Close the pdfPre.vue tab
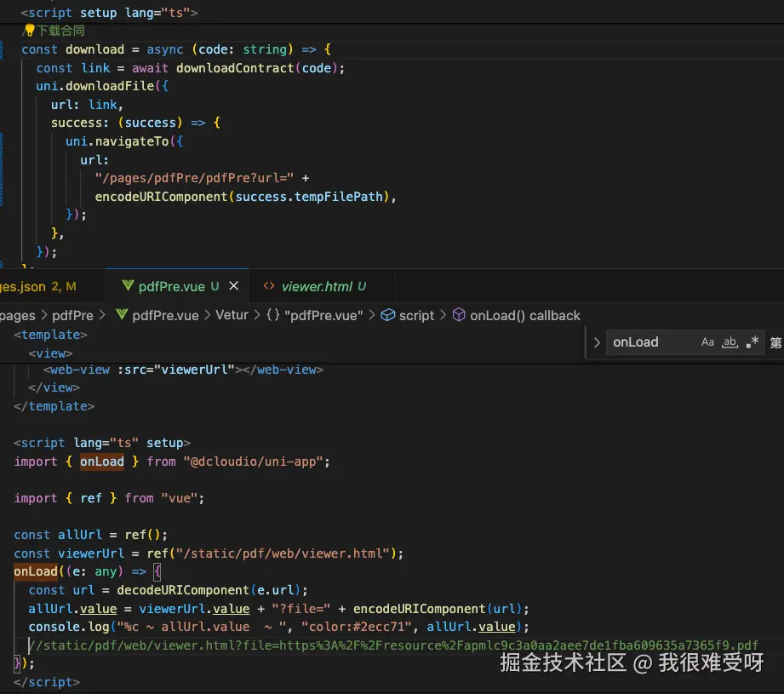 (x=234, y=286)
